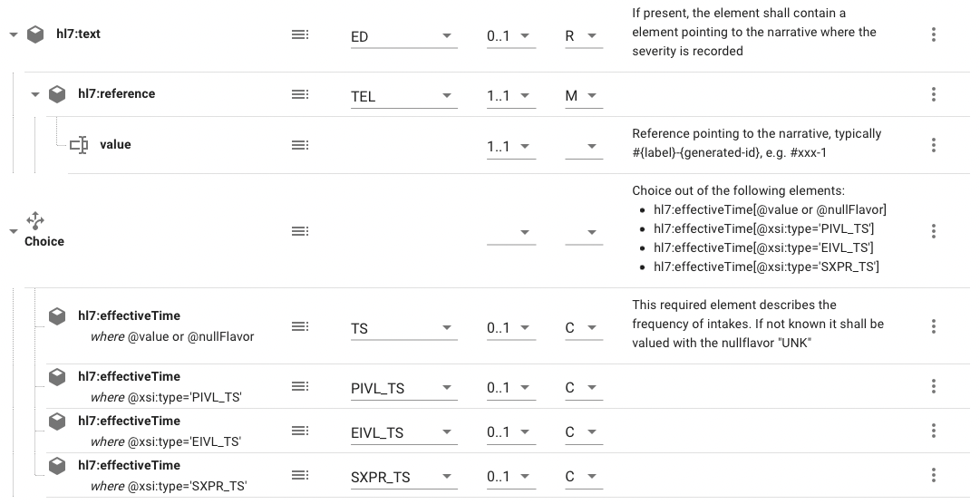
Task: Open the three-dot menu of Choice row
Action: click(x=933, y=231)
